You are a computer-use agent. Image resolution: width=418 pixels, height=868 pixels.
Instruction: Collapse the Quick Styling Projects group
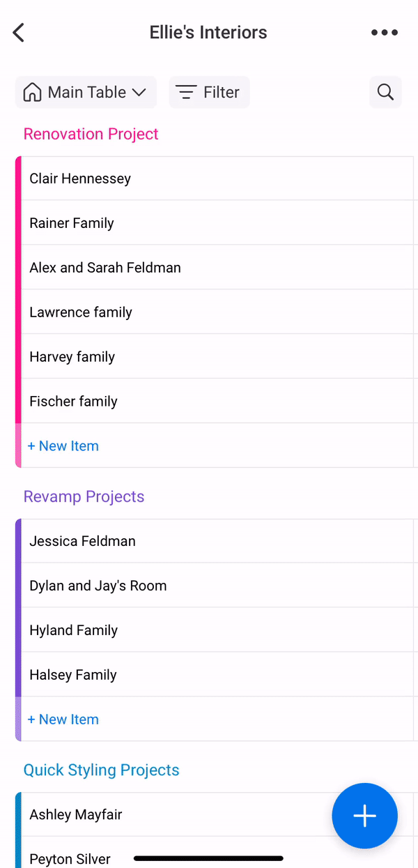(x=102, y=770)
